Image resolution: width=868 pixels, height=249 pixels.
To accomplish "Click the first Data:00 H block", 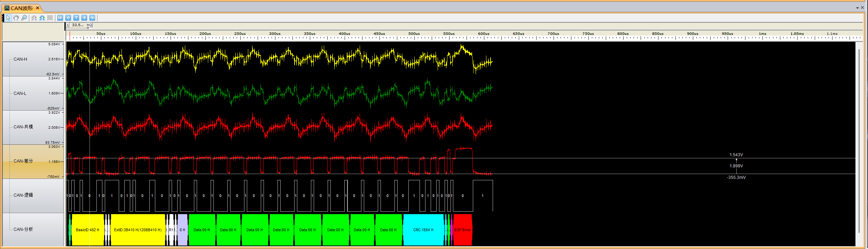I will pos(202,230).
